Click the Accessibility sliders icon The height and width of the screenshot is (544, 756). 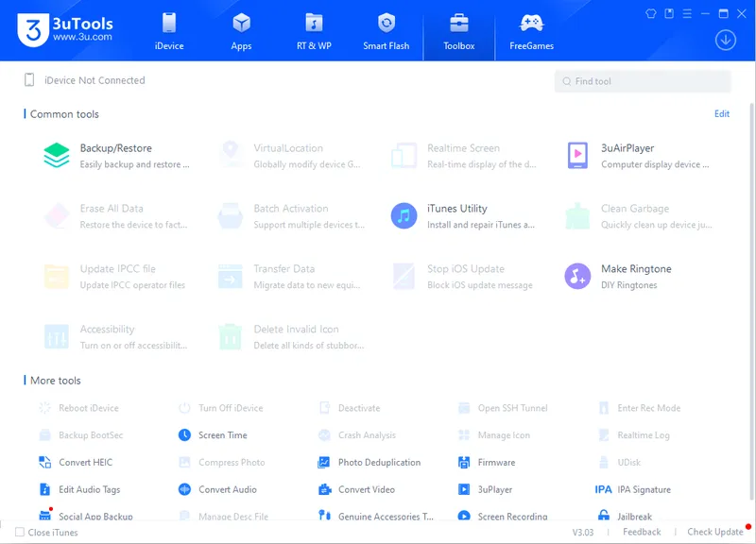(x=57, y=336)
